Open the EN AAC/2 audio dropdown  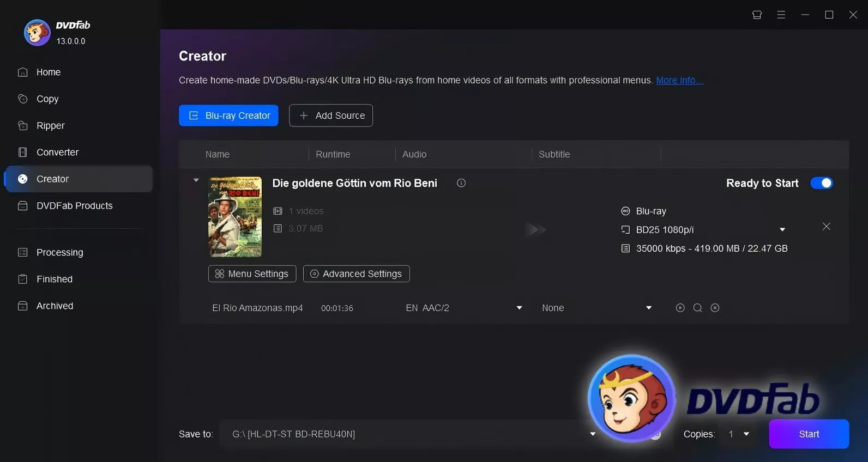(519, 308)
